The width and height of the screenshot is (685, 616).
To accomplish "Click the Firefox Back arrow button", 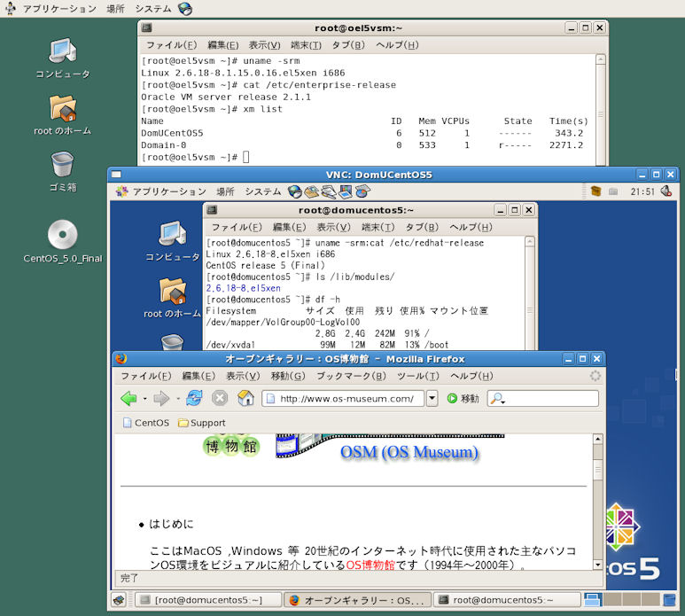I will [128, 399].
